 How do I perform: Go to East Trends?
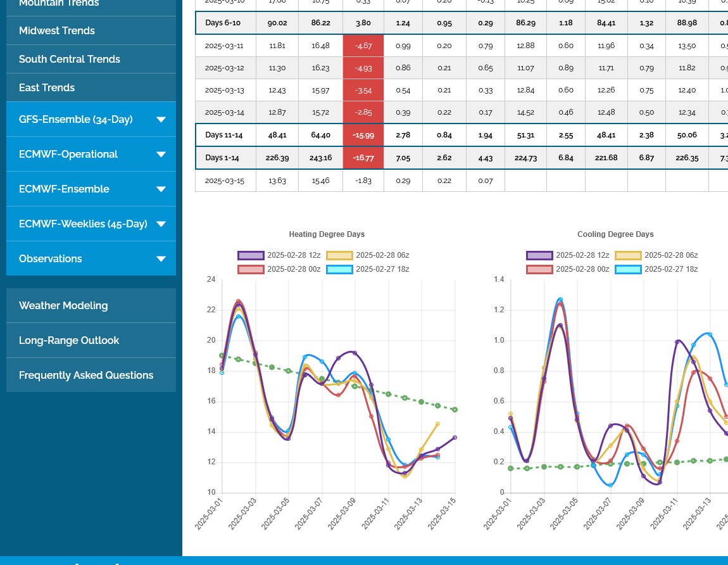pyautogui.click(x=47, y=87)
